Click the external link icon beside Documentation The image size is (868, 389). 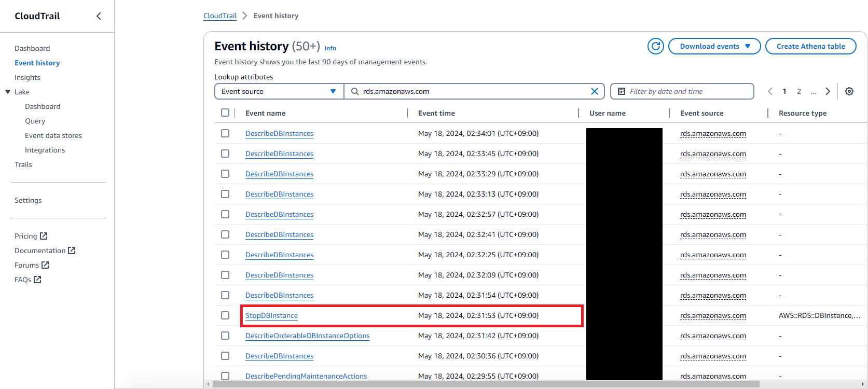point(72,251)
